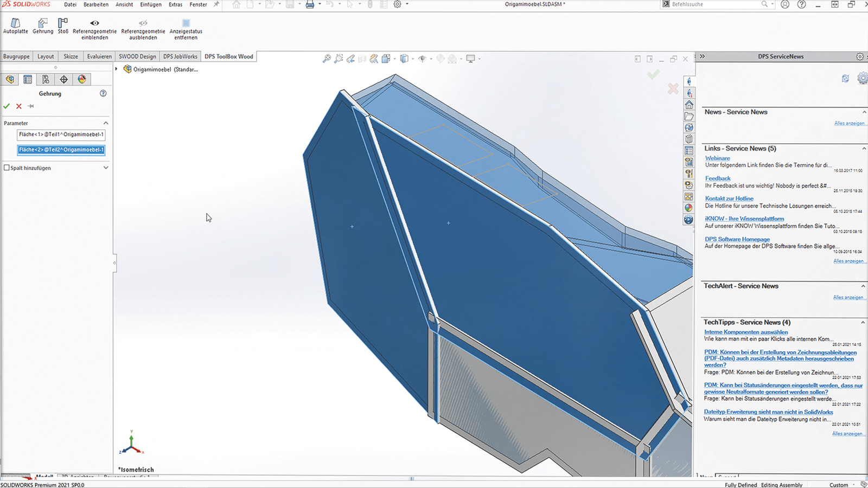Image resolution: width=868 pixels, height=488 pixels.
Task: Open DPS ServiceNews settings gear
Action: click(860, 56)
